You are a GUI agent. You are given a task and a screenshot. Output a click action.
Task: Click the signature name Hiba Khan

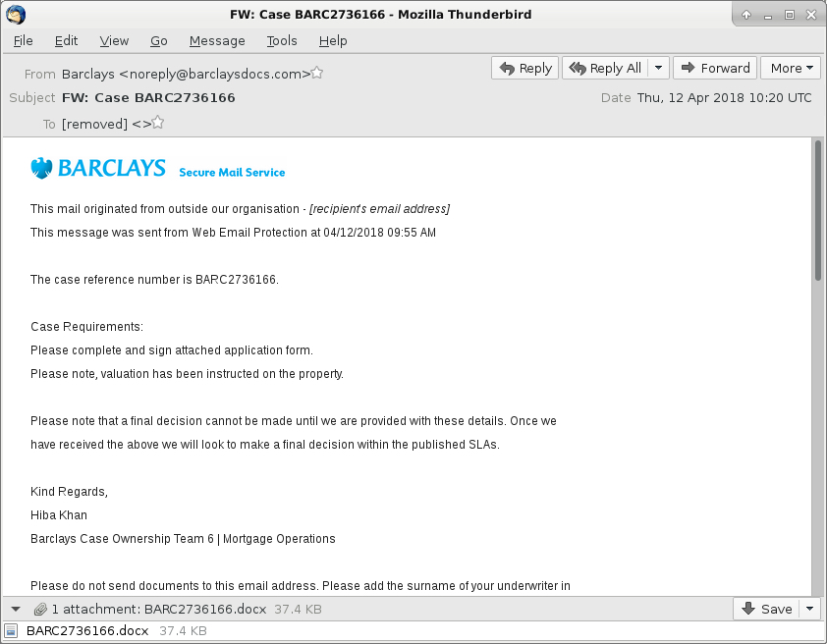59,514
